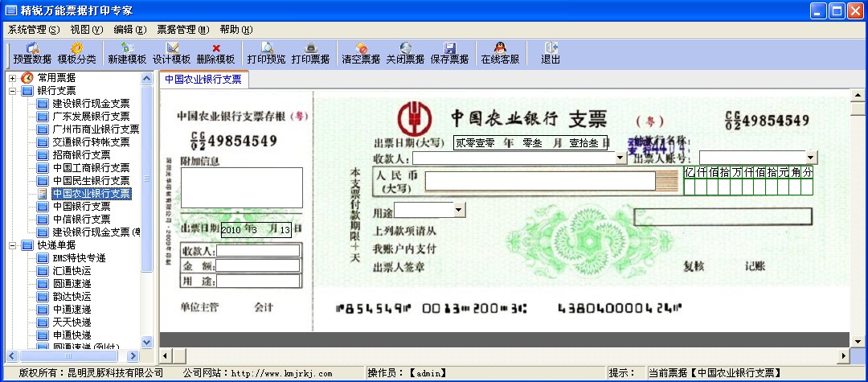Open the 出票人账号 dropdown
This screenshot has height=382, width=868.
click(812, 158)
